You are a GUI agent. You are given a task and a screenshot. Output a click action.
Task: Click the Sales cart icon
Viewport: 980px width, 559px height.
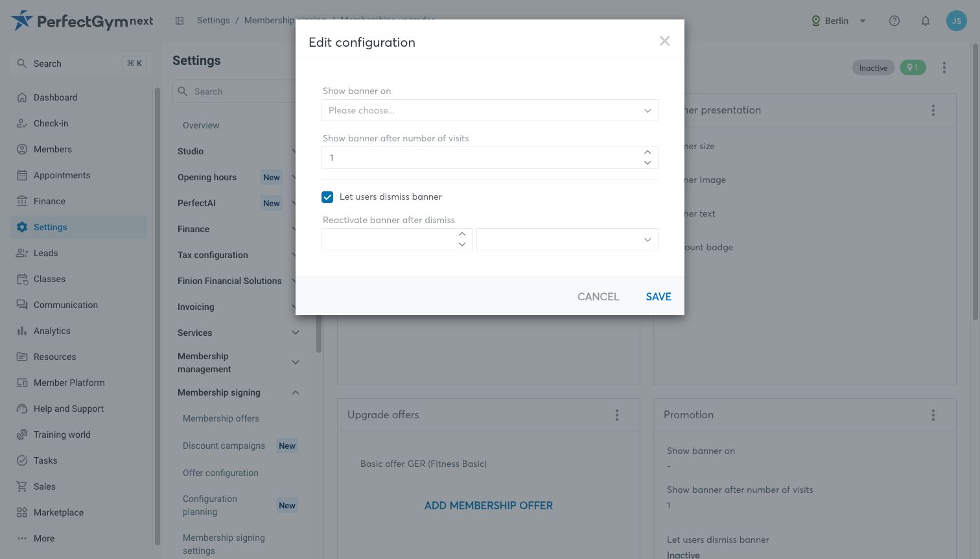[x=22, y=486]
